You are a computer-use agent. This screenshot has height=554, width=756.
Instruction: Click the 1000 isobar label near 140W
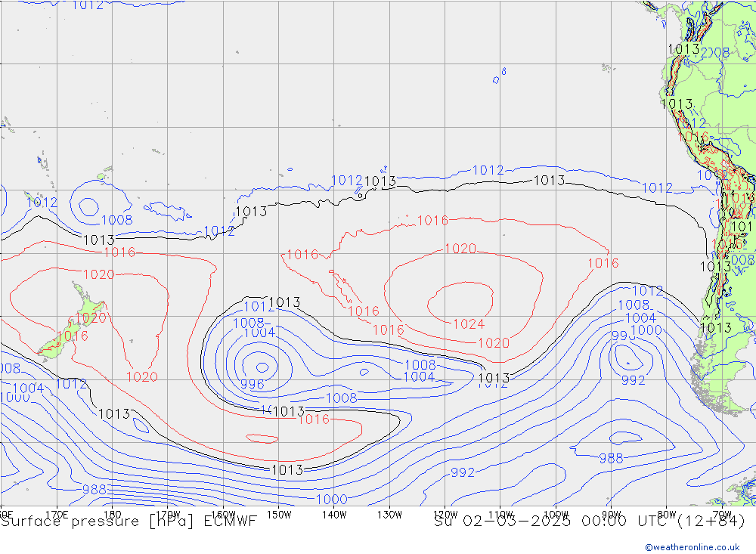331,499
